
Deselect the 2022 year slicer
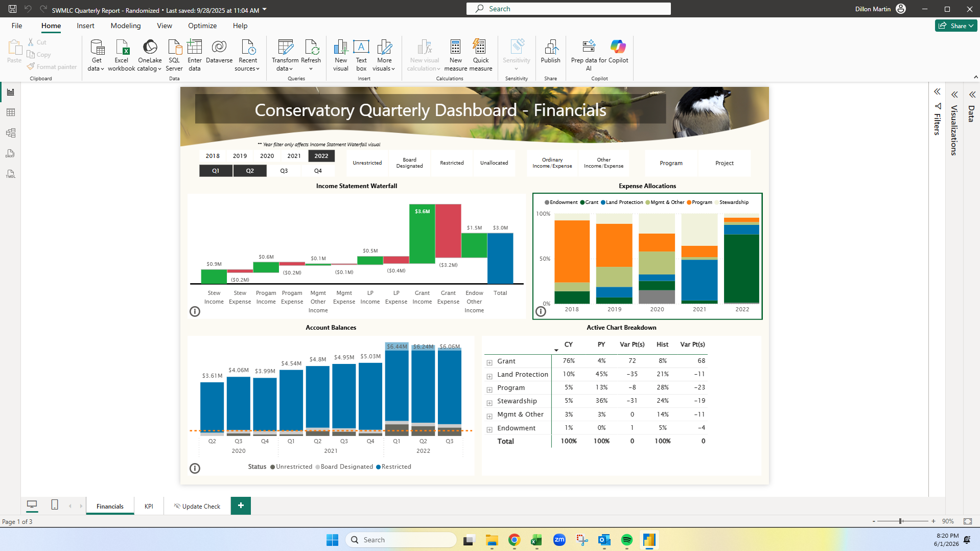tap(321, 156)
